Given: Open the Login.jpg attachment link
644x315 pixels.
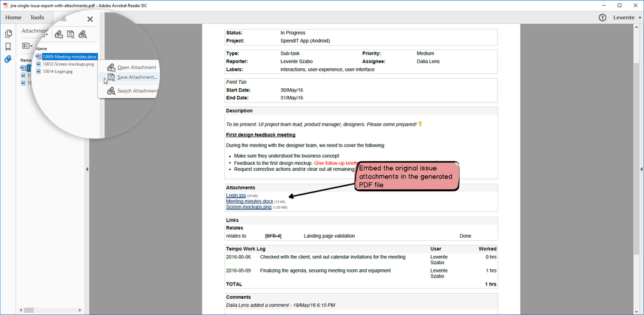Looking at the screenshot, I should coord(236,196).
